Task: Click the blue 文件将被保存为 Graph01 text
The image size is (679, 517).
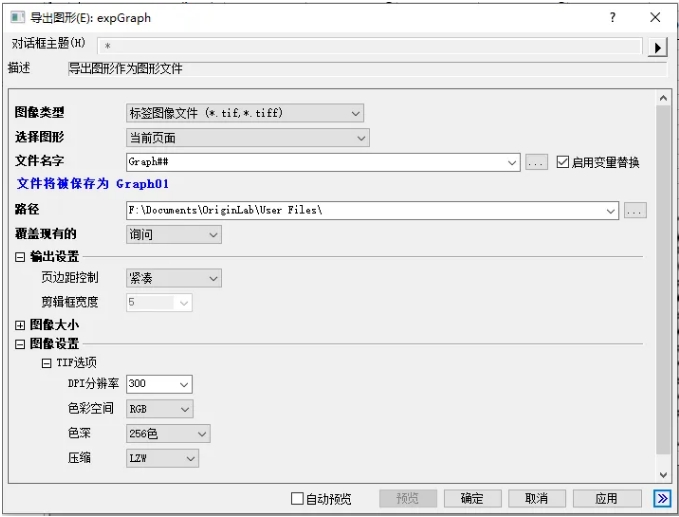Action: click(93, 184)
